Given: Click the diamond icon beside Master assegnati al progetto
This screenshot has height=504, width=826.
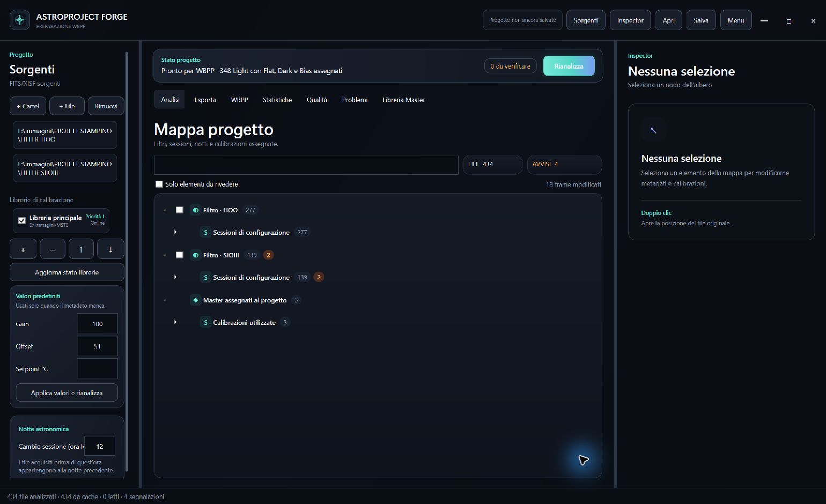Looking at the screenshot, I should click(196, 300).
